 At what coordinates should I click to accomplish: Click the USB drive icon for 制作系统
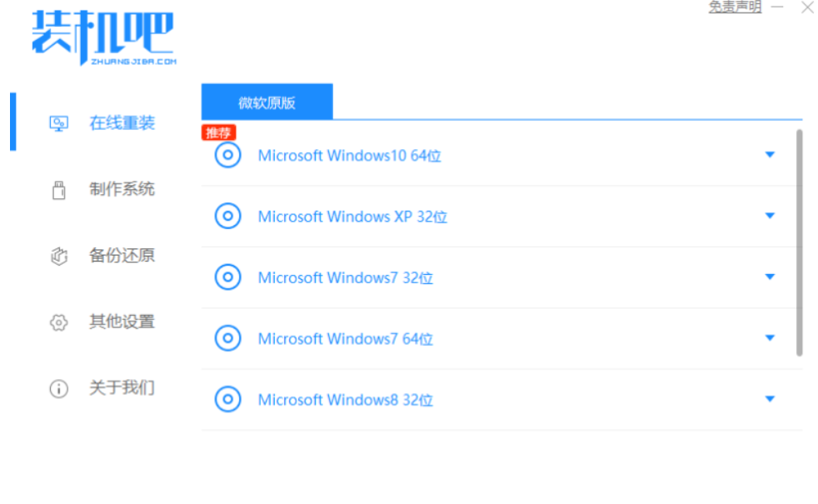[58, 190]
